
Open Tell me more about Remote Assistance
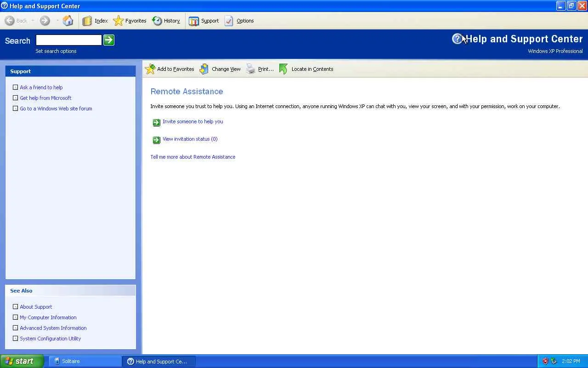point(193,157)
